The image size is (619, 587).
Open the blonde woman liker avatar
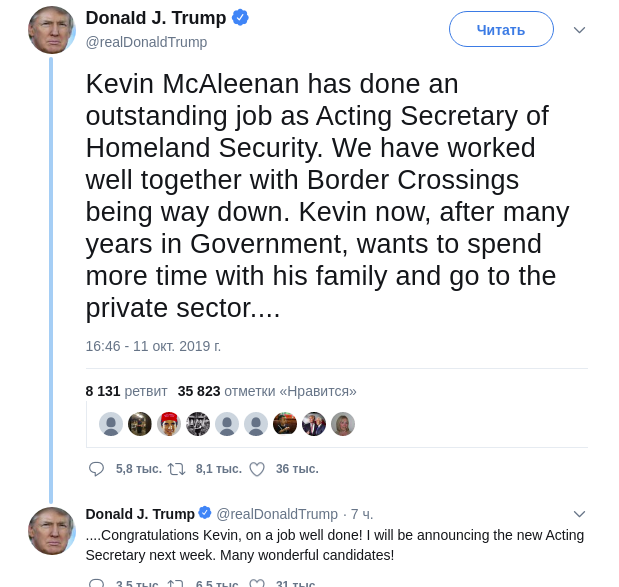coord(343,424)
